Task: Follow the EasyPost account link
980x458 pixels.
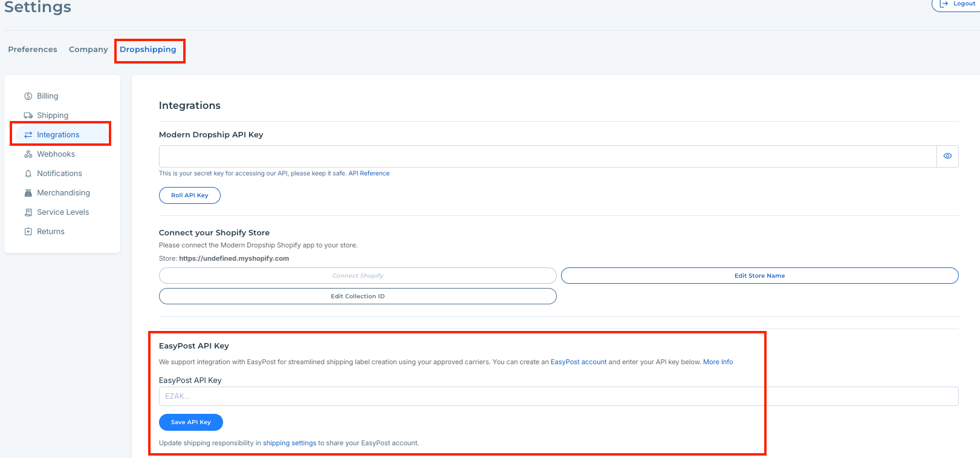Action: point(578,362)
